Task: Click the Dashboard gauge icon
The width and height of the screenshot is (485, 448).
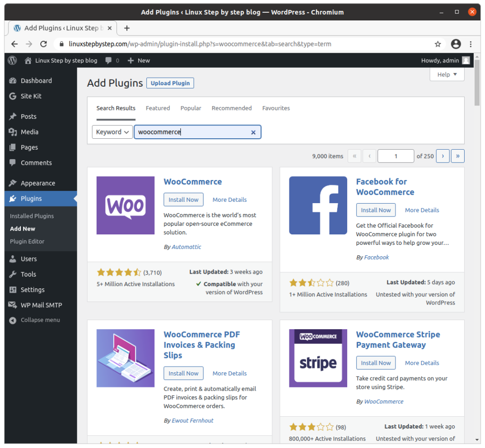Action: [x=13, y=81]
